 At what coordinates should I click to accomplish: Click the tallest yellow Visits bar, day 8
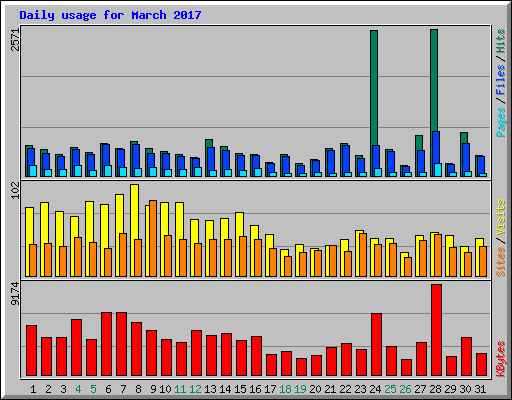click(135, 211)
